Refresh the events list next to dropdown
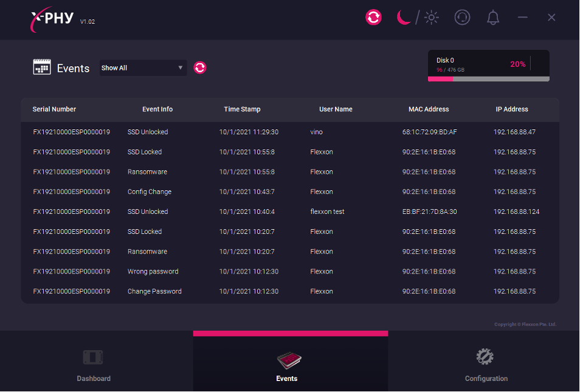580x392 pixels. 200,67
